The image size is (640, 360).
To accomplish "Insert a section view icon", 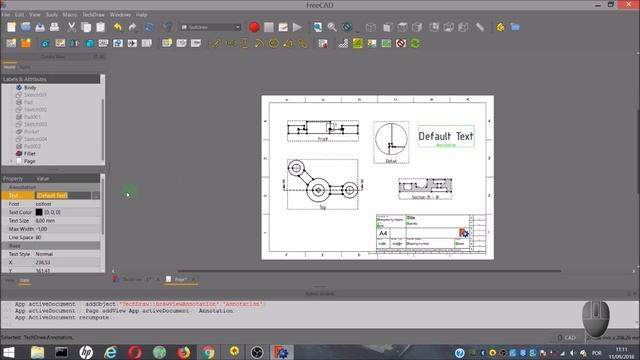I will pyautogui.click(x=74, y=43).
